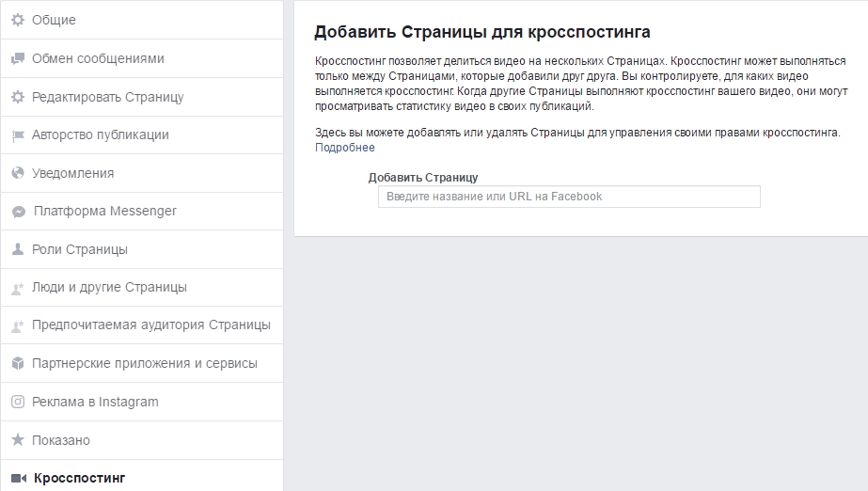Viewport: 868px width, 491px height.
Task: Click the Instagram camera icon
Action: [17, 402]
